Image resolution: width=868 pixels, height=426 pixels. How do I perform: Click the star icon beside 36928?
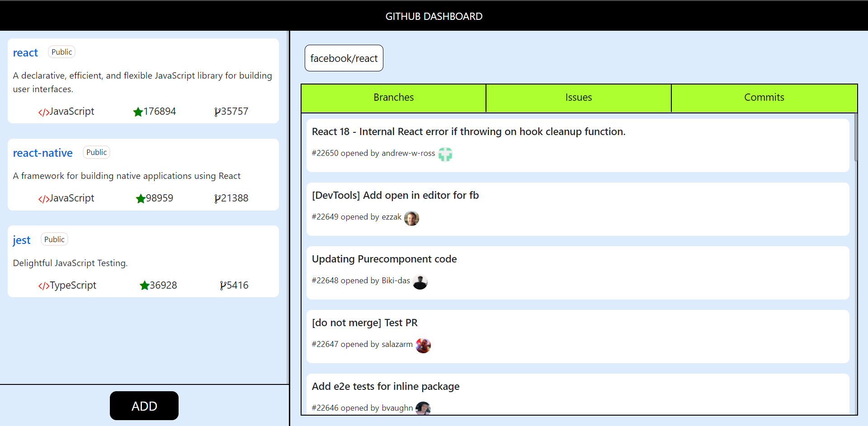[x=145, y=286]
